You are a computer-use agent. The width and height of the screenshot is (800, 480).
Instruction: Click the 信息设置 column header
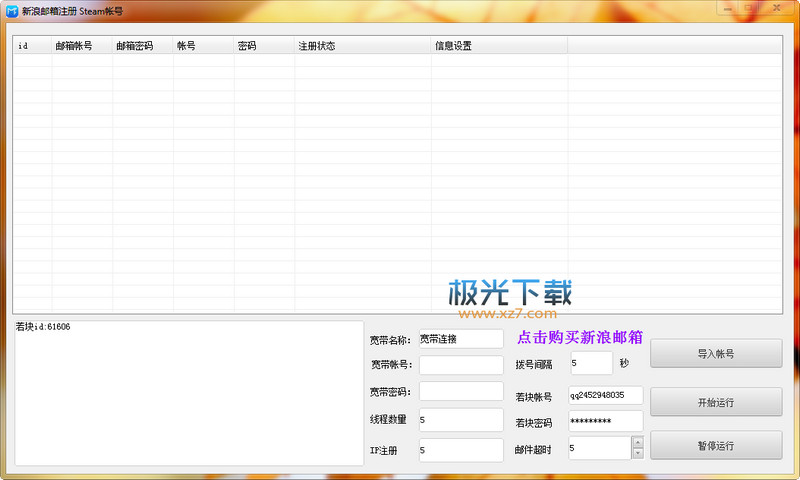[499, 46]
